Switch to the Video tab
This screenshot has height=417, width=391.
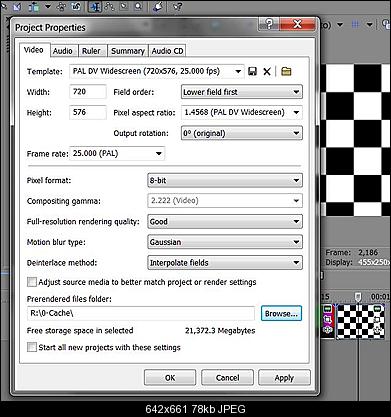click(x=34, y=50)
